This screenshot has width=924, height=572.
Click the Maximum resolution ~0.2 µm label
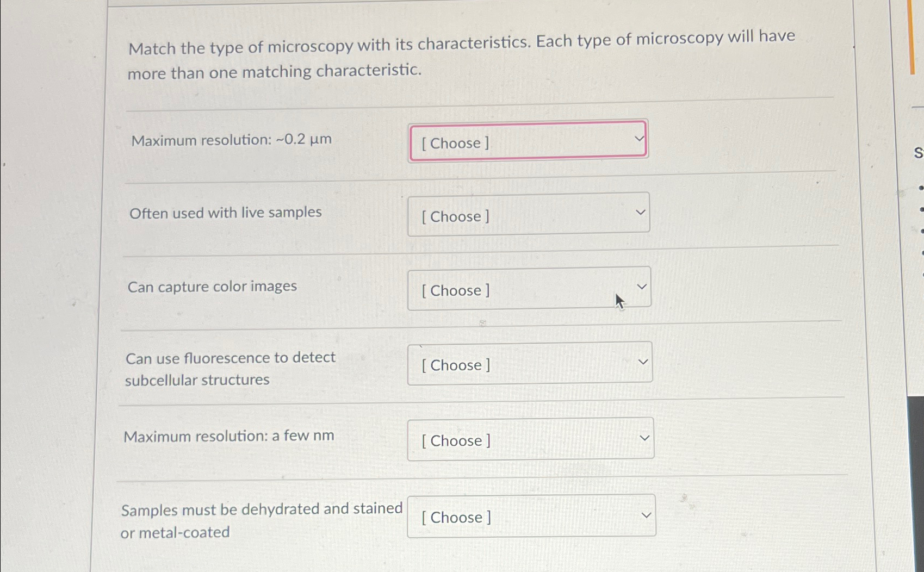231,140
